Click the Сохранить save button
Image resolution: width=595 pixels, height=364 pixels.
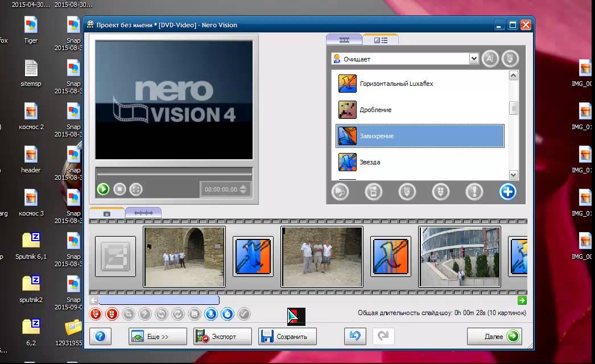[287, 336]
